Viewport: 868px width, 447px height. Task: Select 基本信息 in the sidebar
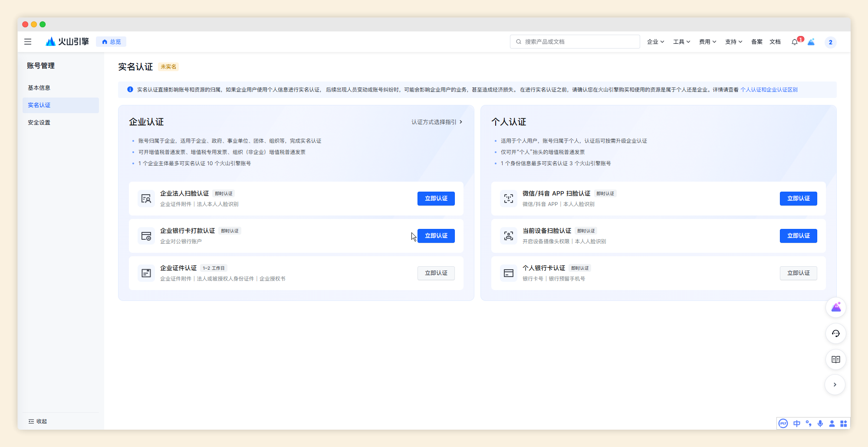tap(39, 88)
